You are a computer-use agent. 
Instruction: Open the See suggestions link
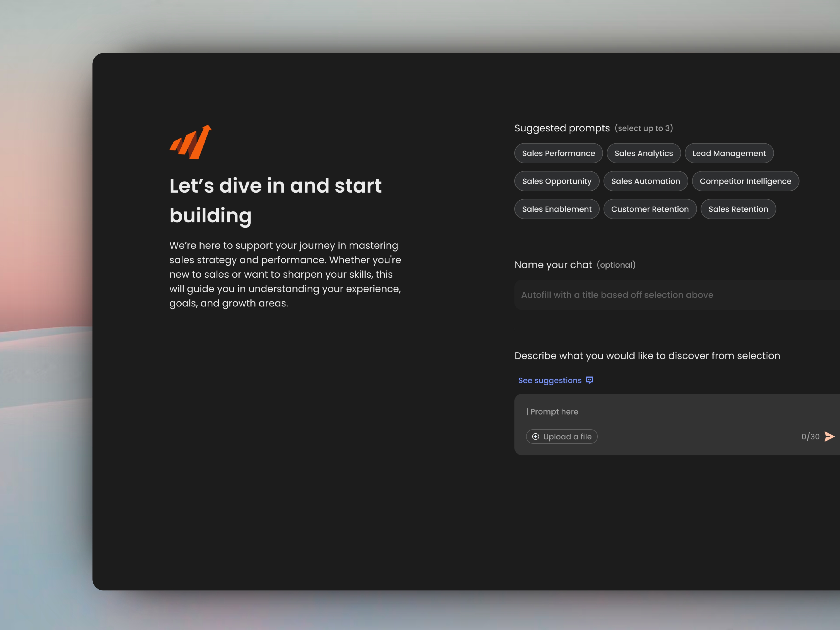pos(549,380)
